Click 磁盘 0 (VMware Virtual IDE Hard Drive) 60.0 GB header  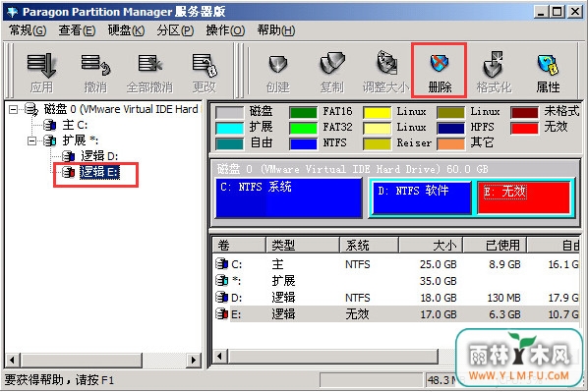pos(352,169)
